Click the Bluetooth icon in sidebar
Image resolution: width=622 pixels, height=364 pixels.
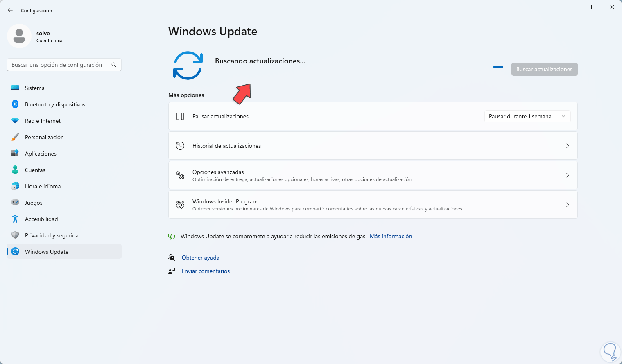tap(15, 104)
